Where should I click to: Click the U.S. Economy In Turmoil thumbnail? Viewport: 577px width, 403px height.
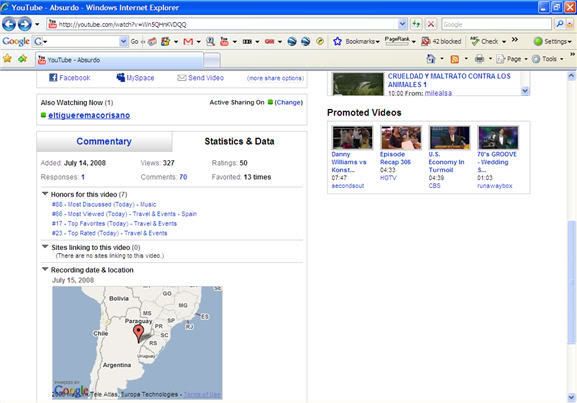pyautogui.click(x=450, y=138)
